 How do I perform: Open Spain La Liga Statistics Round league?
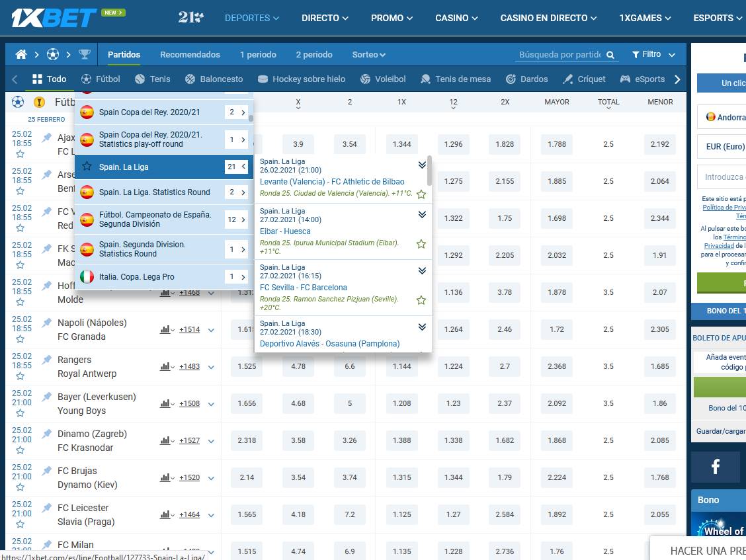click(x=163, y=192)
